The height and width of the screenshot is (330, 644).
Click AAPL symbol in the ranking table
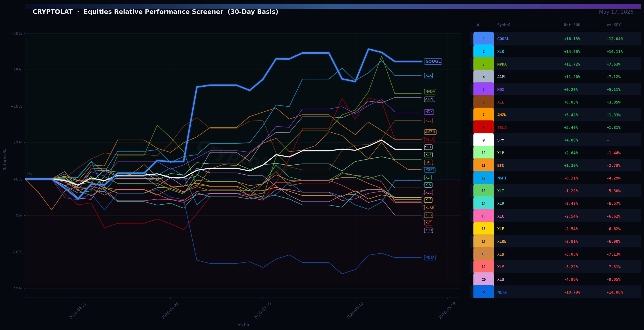point(502,77)
